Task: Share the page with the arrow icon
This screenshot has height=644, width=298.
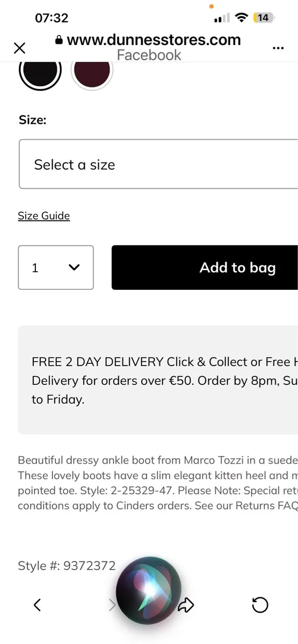Action: (186, 605)
